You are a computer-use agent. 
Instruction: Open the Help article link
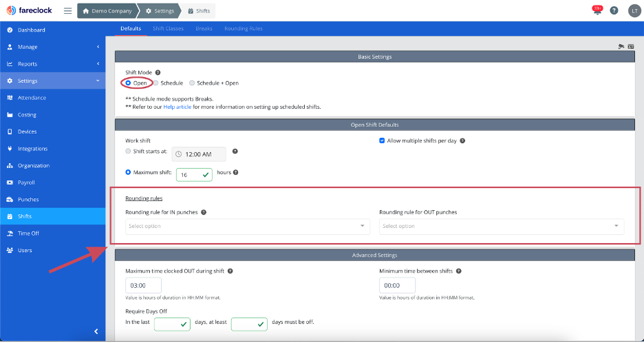[x=178, y=107]
